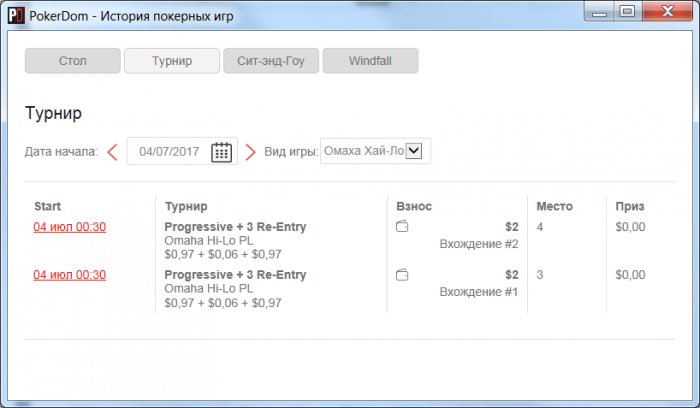Click place value 4
This screenshot has width=700, height=408.
coord(540,227)
